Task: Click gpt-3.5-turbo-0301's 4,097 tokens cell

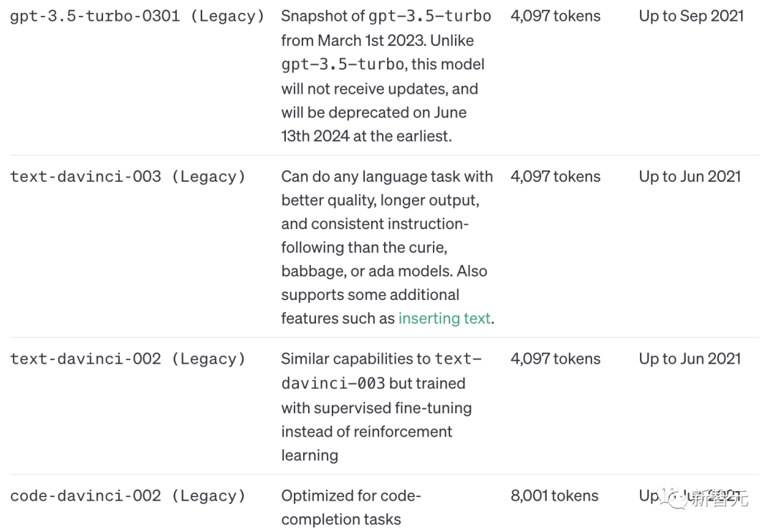Action: click(x=555, y=16)
